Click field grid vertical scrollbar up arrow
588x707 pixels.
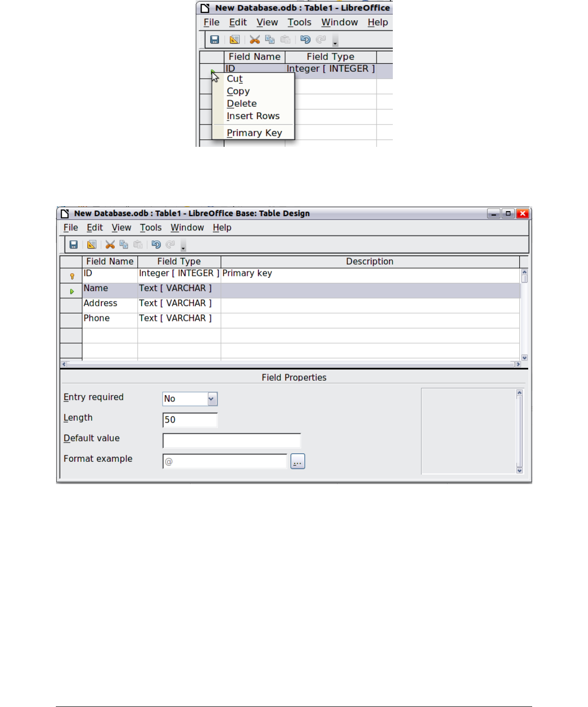click(x=525, y=272)
